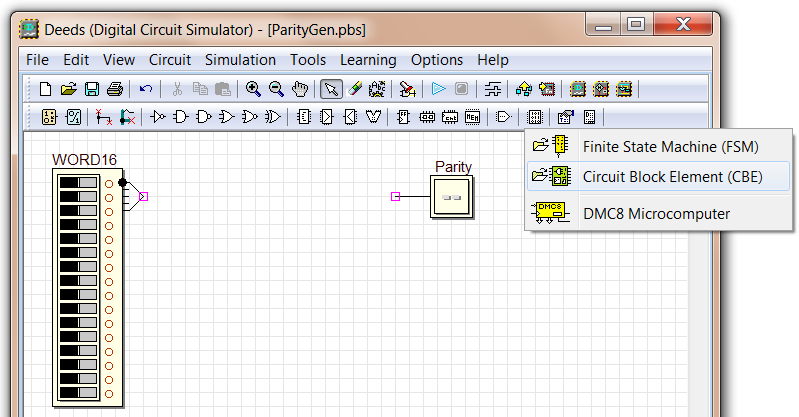Click the yellow up-arrow blocks export icon
This screenshot has height=417, width=799.
(x=523, y=89)
